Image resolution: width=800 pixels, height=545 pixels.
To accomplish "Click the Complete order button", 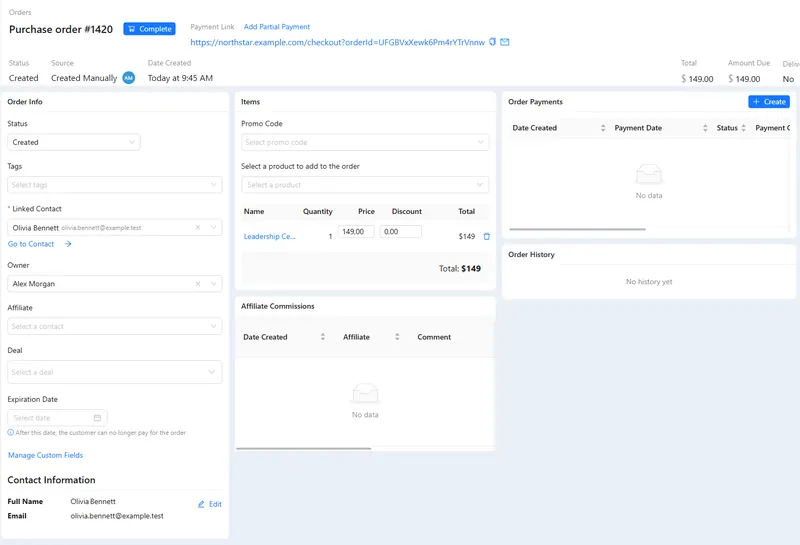I will point(149,29).
